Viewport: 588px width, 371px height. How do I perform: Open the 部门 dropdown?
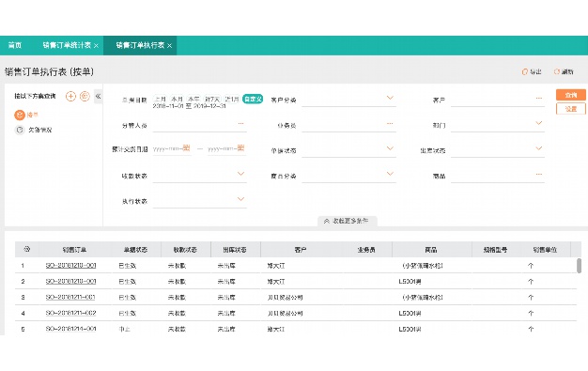539,123
